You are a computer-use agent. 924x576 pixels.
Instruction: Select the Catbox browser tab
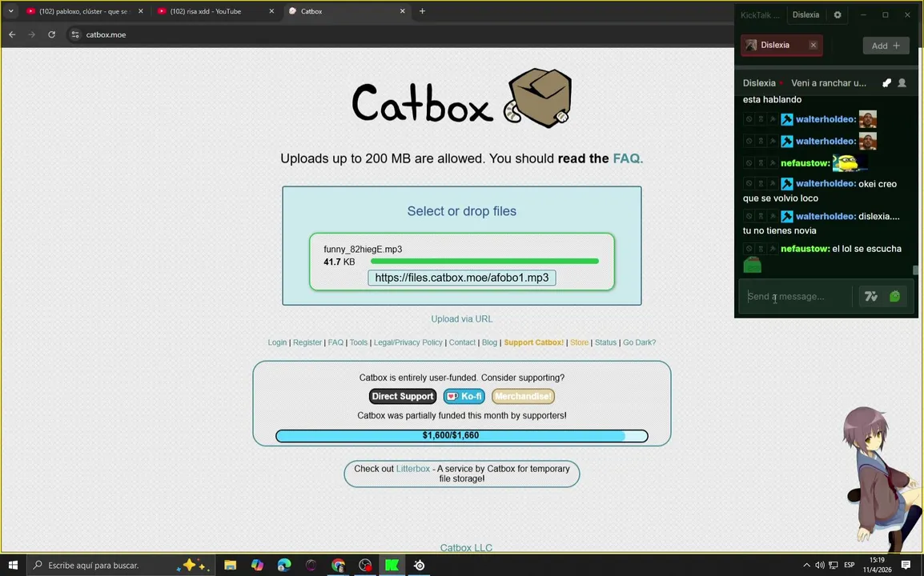348,11
